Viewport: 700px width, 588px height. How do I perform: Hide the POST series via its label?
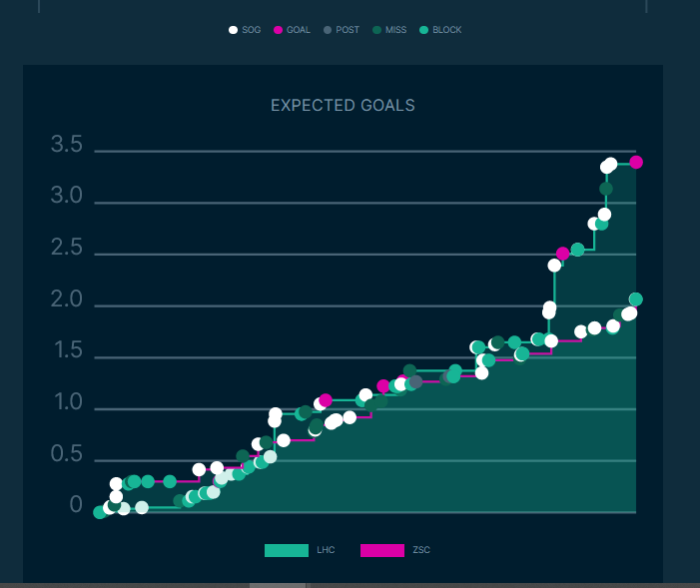348,30
